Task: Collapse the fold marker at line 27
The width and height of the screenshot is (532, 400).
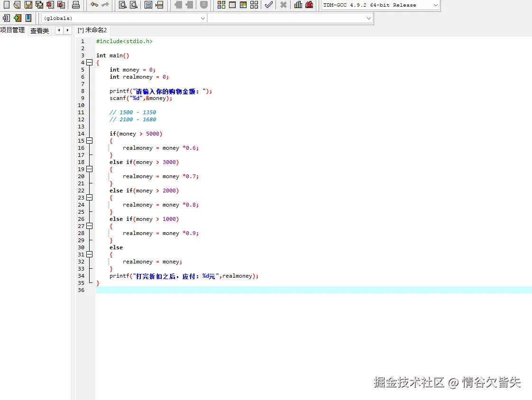Action: tap(90, 226)
